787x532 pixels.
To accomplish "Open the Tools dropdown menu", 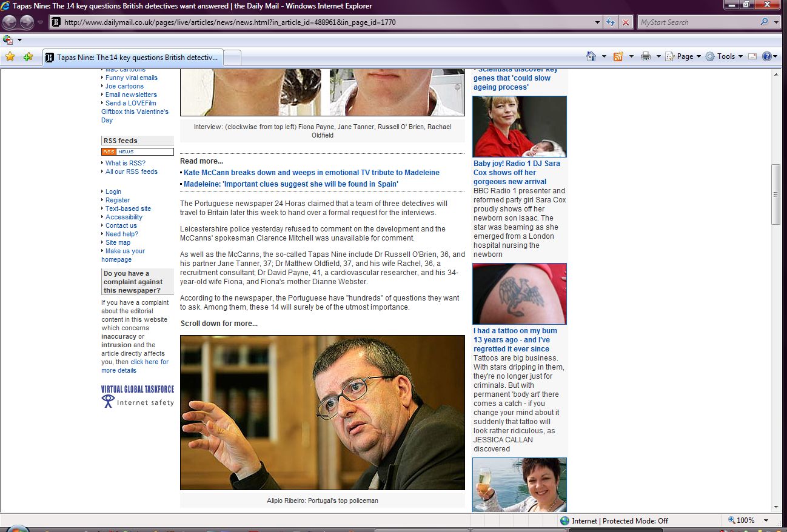I will click(725, 56).
